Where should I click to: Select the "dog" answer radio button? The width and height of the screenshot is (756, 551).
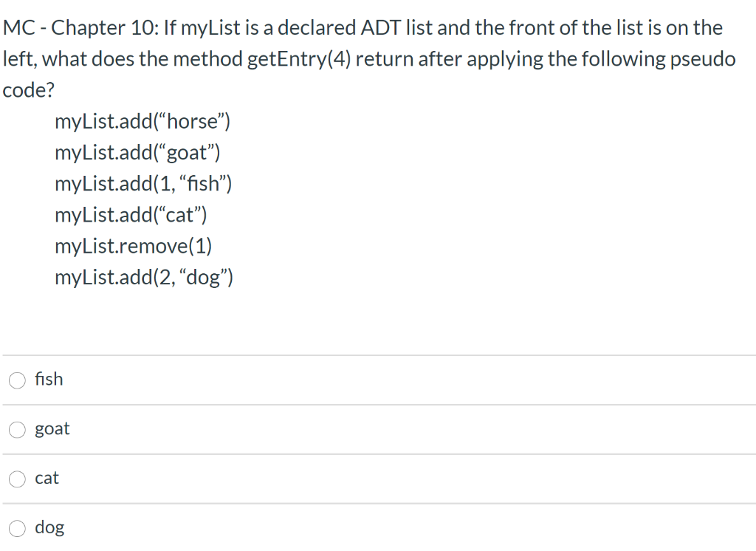click(x=16, y=528)
